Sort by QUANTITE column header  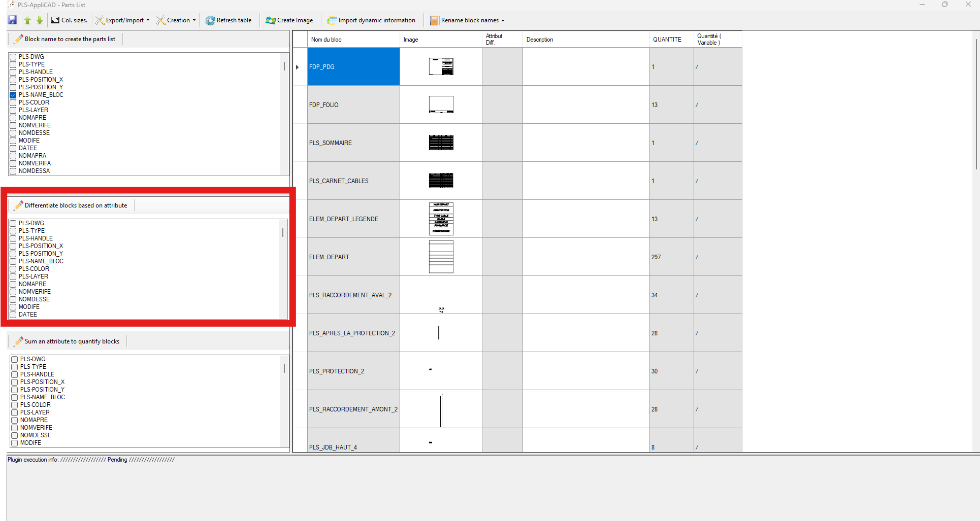[667, 40]
